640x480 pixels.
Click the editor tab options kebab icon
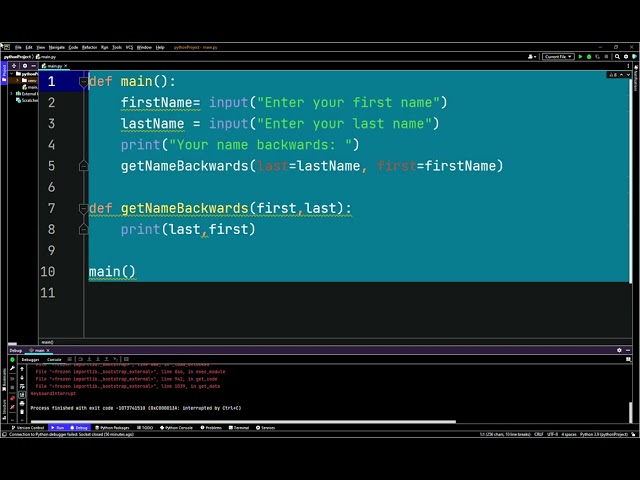click(x=628, y=66)
